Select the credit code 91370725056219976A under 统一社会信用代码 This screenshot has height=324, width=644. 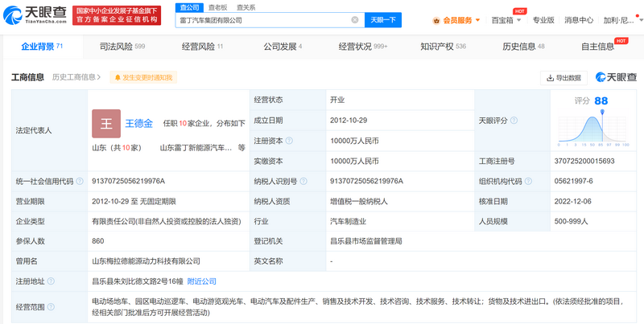tap(129, 181)
